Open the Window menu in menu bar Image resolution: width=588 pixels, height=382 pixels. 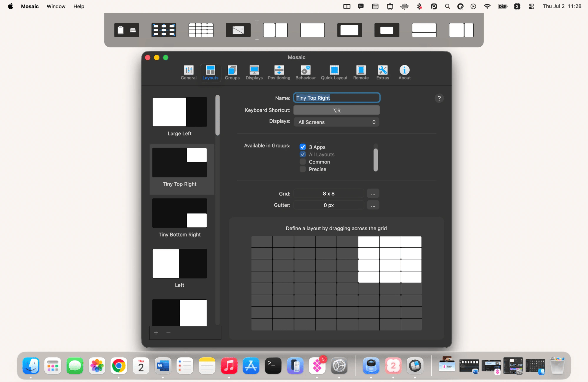point(56,6)
